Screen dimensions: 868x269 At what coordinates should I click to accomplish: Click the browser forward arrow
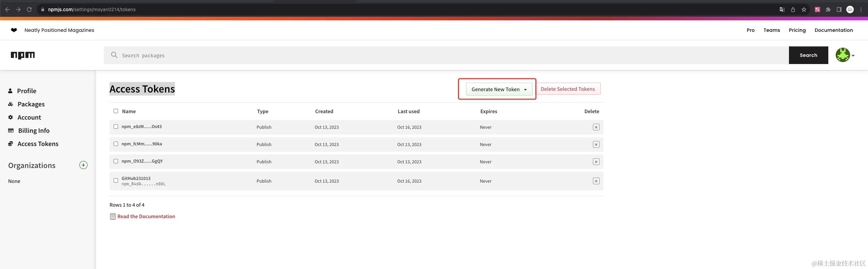coord(18,9)
